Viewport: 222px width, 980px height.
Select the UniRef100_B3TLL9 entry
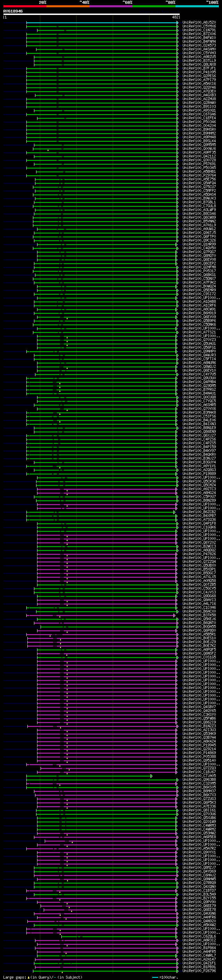pyautogui.click(x=199, y=61)
